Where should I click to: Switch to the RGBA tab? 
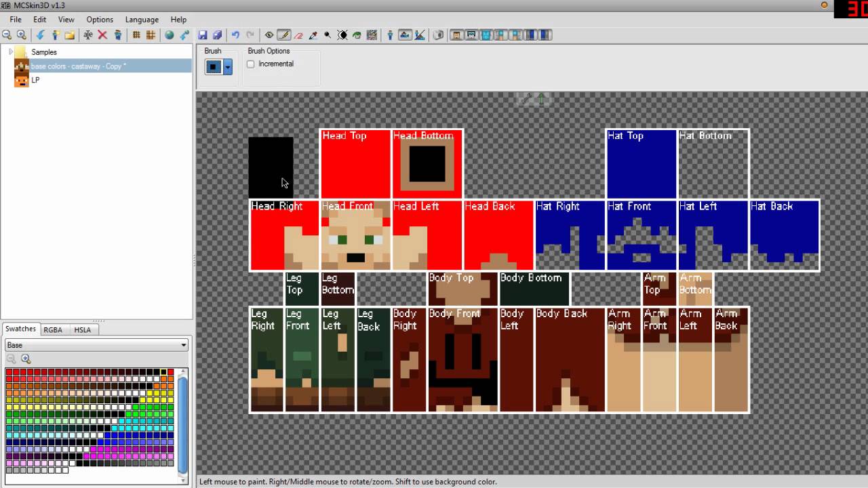click(x=53, y=329)
